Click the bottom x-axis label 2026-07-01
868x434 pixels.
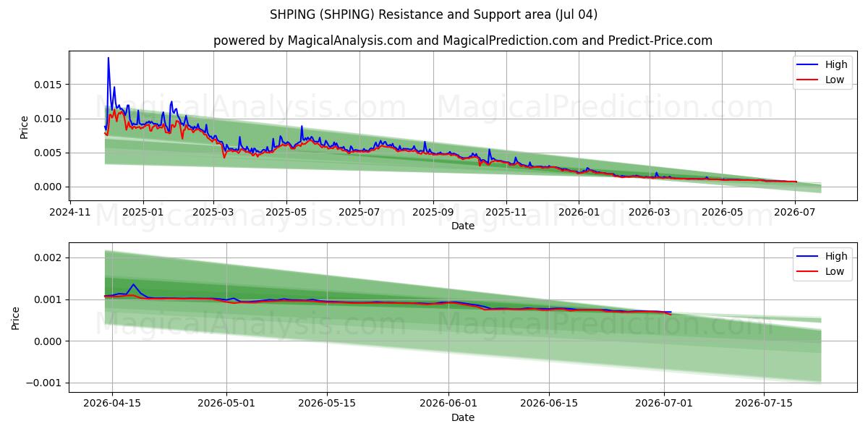[664, 404]
